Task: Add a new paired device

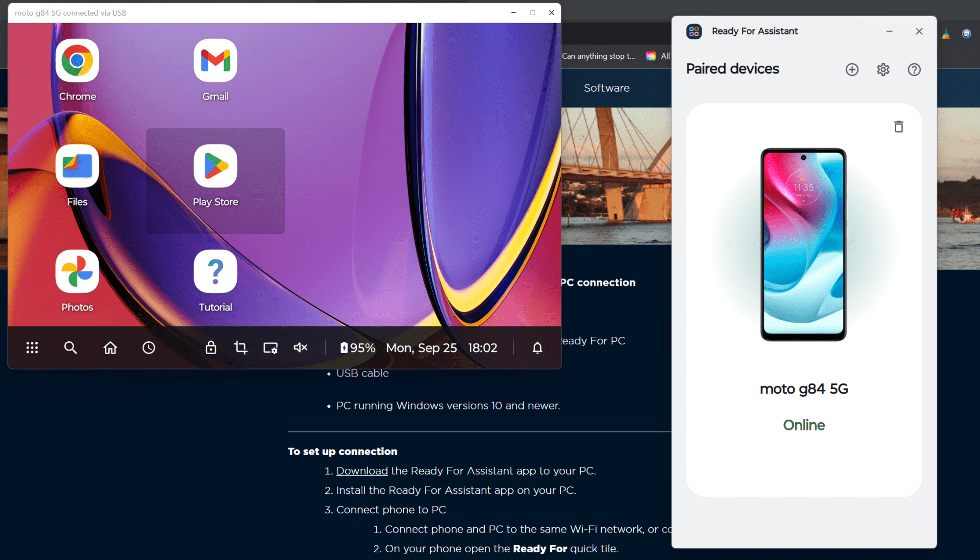Action: [852, 70]
